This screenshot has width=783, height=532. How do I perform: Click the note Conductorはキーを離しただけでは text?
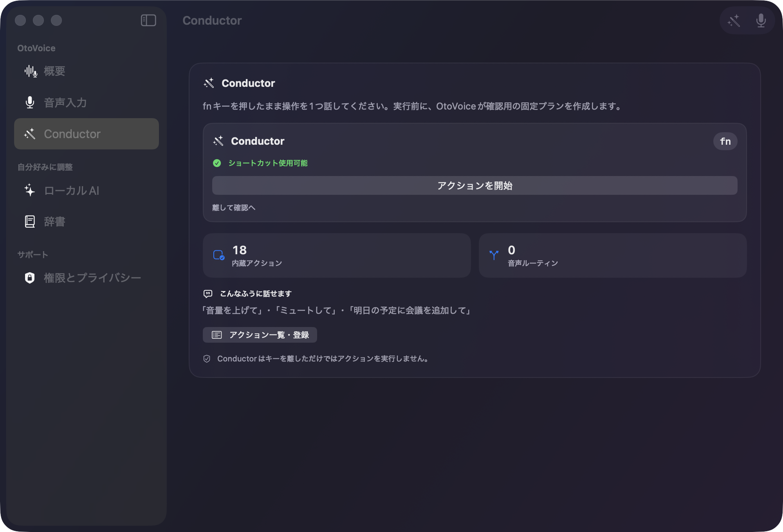pyautogui.click(x=323, y=359)
